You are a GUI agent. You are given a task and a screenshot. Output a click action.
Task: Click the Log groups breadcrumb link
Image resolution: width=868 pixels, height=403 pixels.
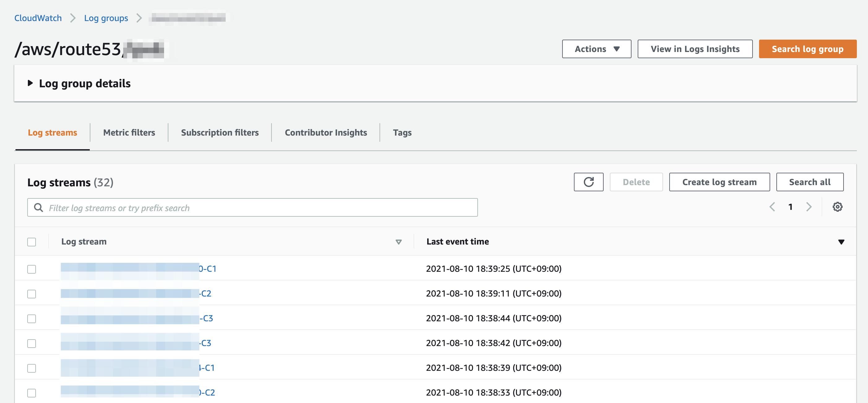click(106, 18)
